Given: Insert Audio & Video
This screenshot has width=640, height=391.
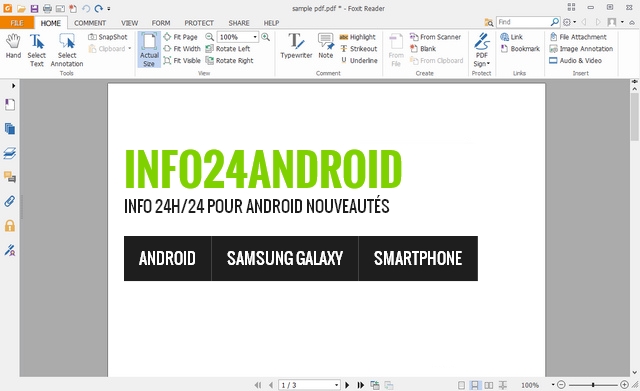Looking at the screenshot, I should pos(576,60).
